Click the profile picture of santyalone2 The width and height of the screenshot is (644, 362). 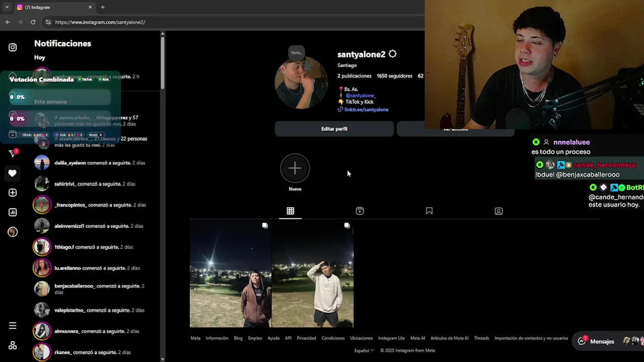[301, 83]
